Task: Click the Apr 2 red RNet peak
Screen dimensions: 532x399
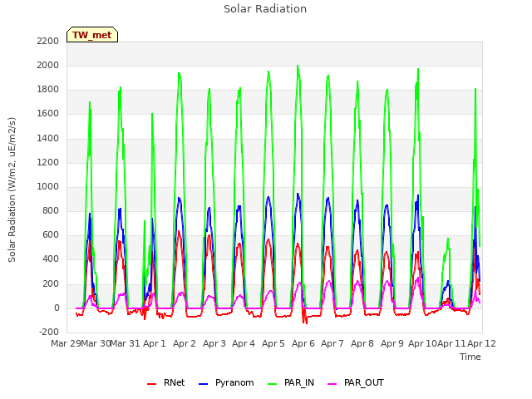Action: pos(179,232)
